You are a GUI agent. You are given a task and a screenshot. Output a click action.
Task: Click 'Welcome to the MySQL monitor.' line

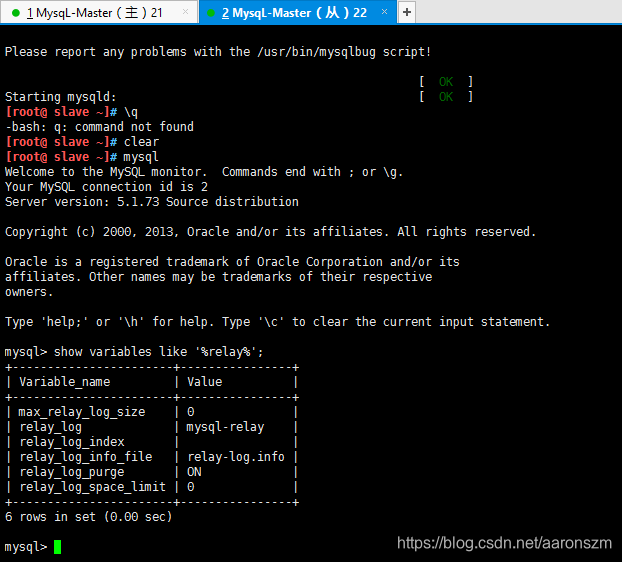(106, 172)
